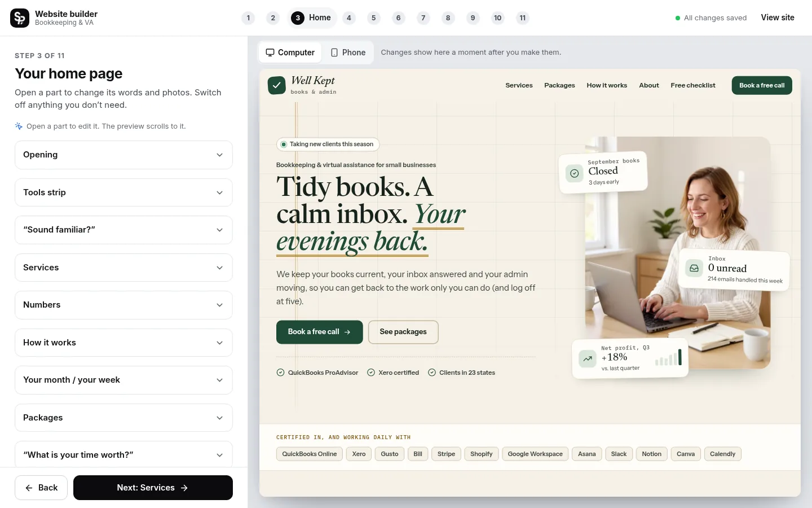Screen dimensions: 812x508
Task: Expand the "Sound familiar?" section
Action: (123, 230)
